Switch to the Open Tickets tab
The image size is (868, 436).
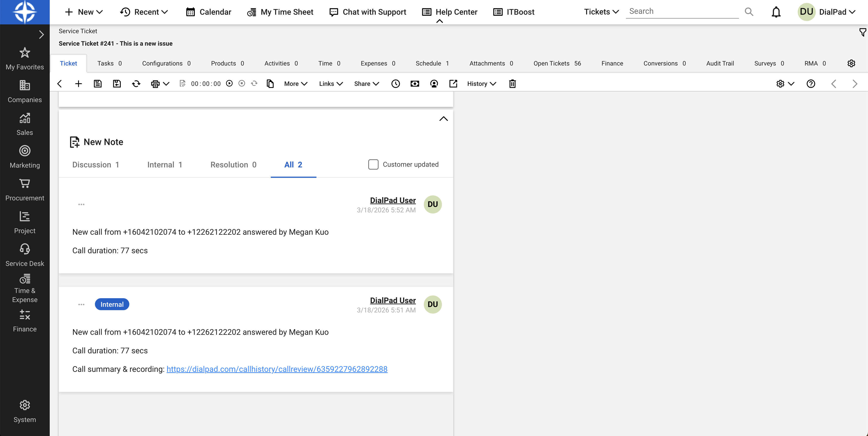click(x=557, y=63)
